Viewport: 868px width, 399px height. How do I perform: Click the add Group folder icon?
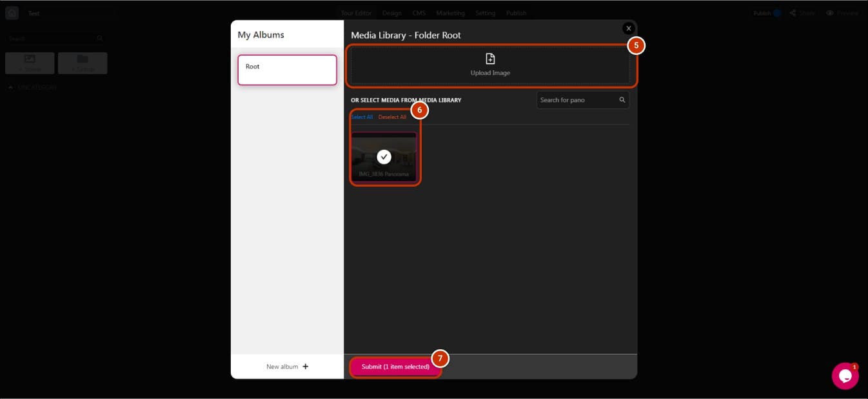[x=83, y=59]
